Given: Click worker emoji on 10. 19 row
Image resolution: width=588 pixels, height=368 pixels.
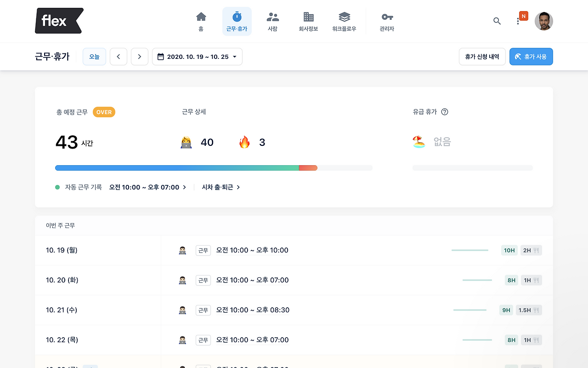Looking at the screenshot, I should [182, 250].
